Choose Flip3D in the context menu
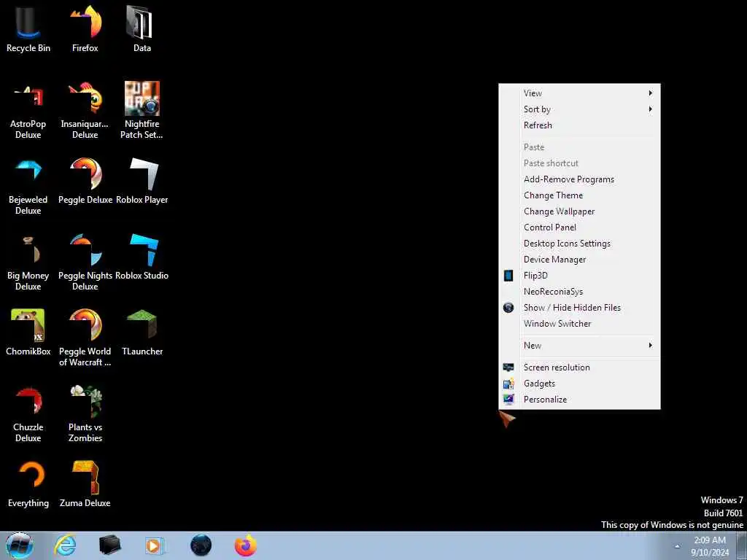747x560 pixels. pos(579,276)
